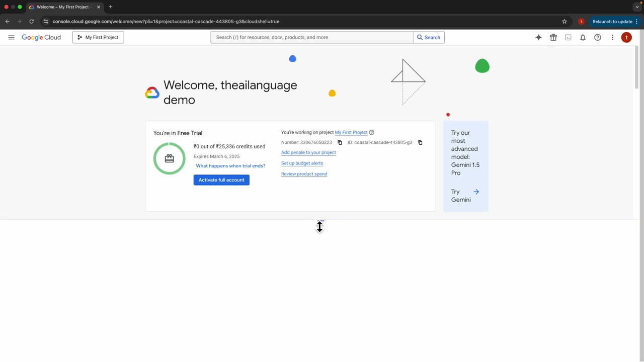Image resolution: width=644 pixels, height=362 pixels.
Task: Click the Gemini 1.5 Pro promo text
Action: 465,153
